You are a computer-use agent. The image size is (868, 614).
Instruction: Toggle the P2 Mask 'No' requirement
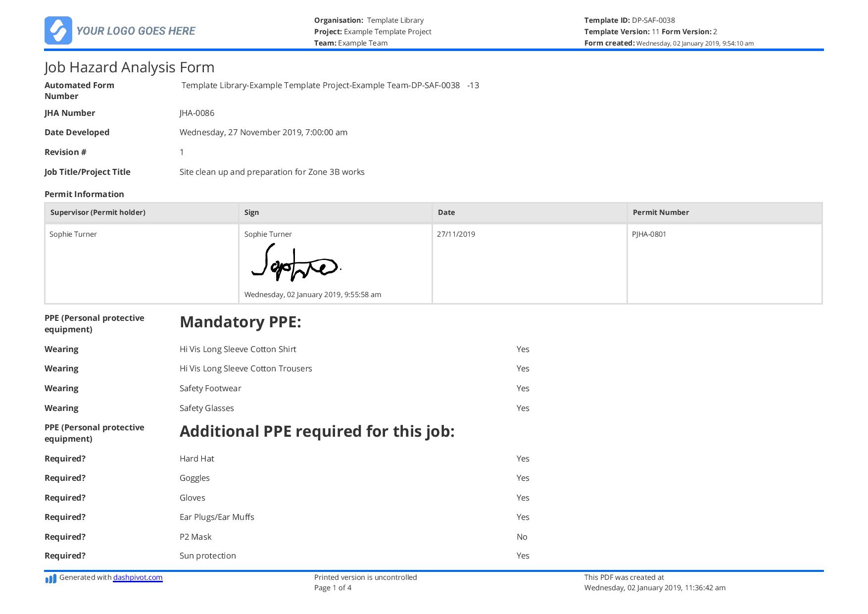(x=522, y=537)
